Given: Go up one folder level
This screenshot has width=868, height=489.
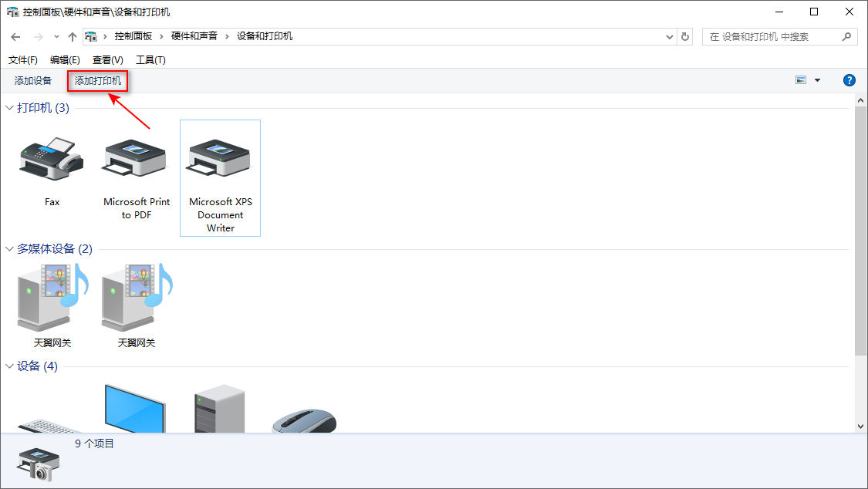Looking at the screenshot, I should pos(72,36).
